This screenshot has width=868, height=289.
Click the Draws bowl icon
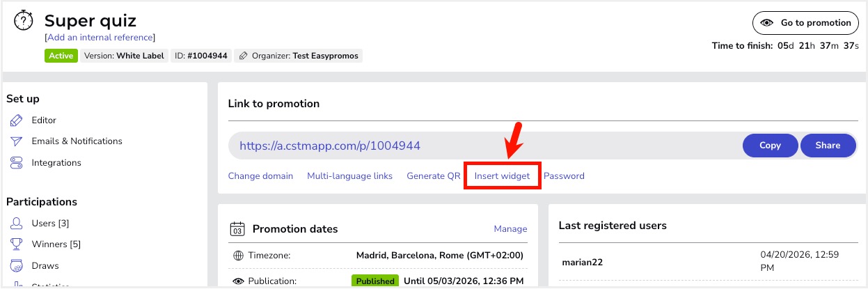[x=17, y=266]
